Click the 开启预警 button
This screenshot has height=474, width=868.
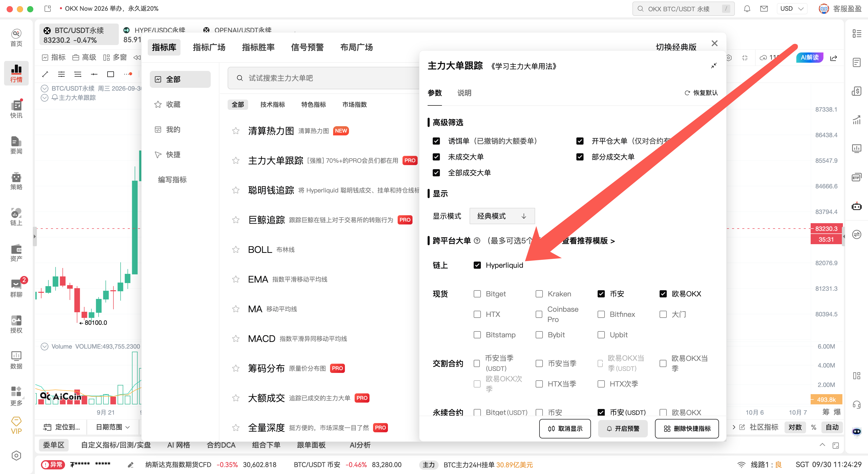623,428
